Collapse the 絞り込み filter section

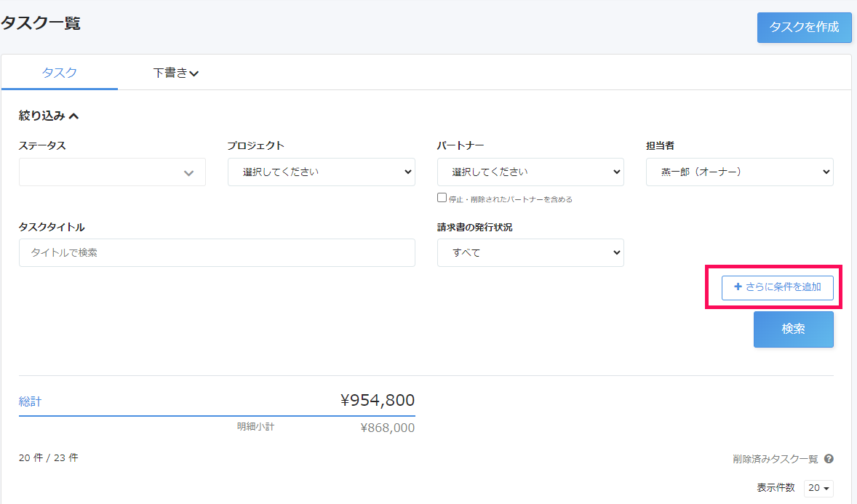coord(49,116)
